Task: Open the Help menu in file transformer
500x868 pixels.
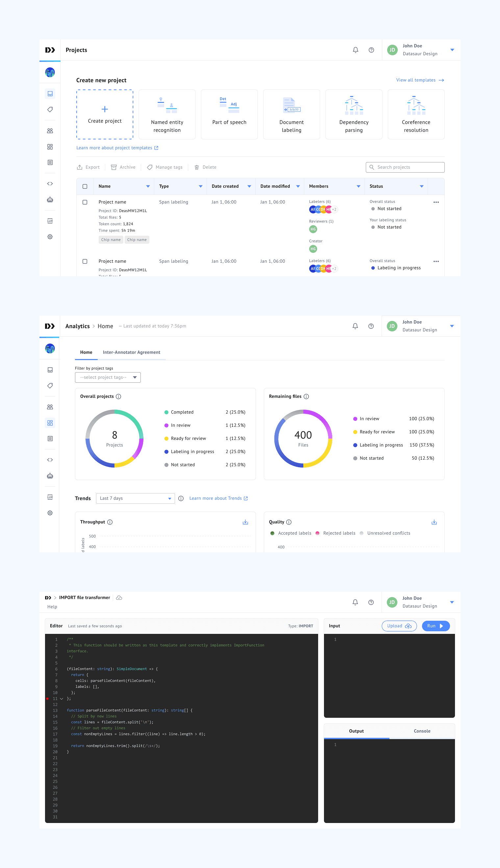Action: [52, 607]
